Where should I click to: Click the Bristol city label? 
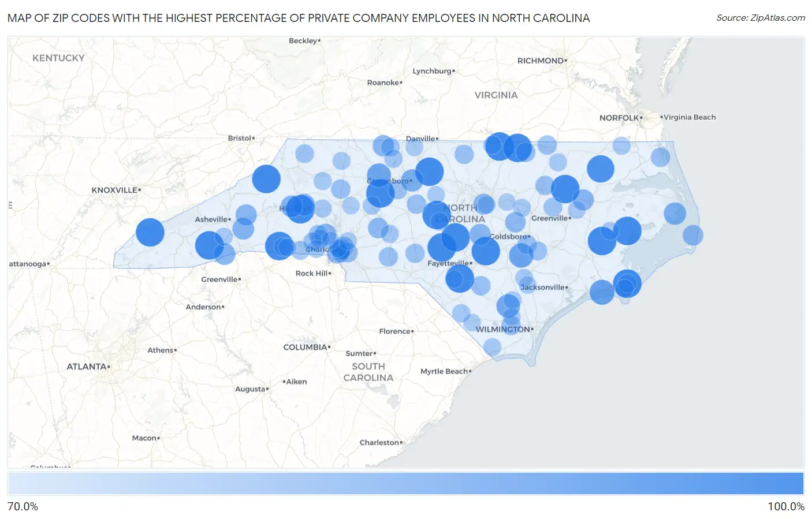click(241, 138)
